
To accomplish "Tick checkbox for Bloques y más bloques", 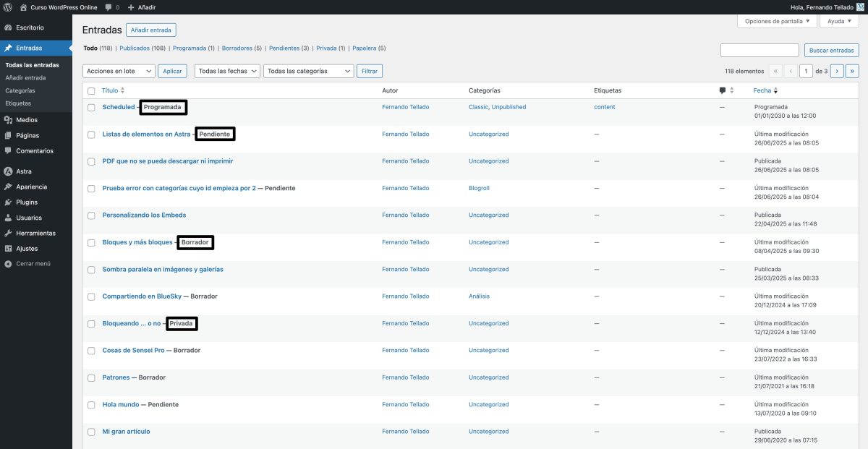I will click(91, 242).
